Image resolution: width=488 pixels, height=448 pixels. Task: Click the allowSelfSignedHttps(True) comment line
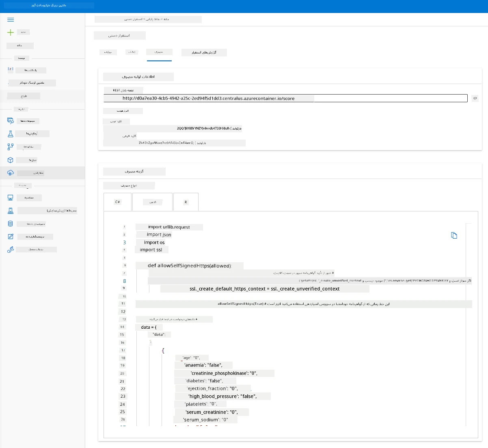[x=304, y=304]
